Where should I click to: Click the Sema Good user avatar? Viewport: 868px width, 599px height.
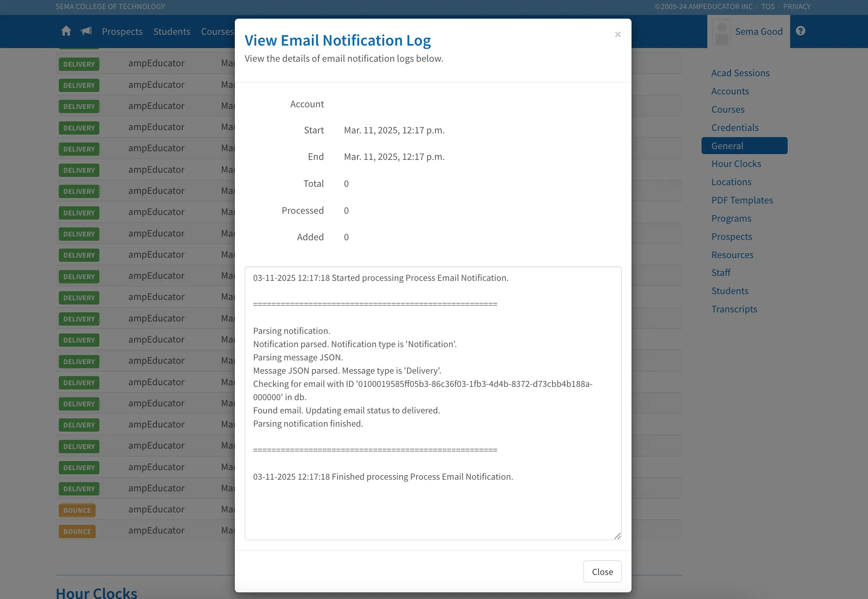click(x=722, y=32)
